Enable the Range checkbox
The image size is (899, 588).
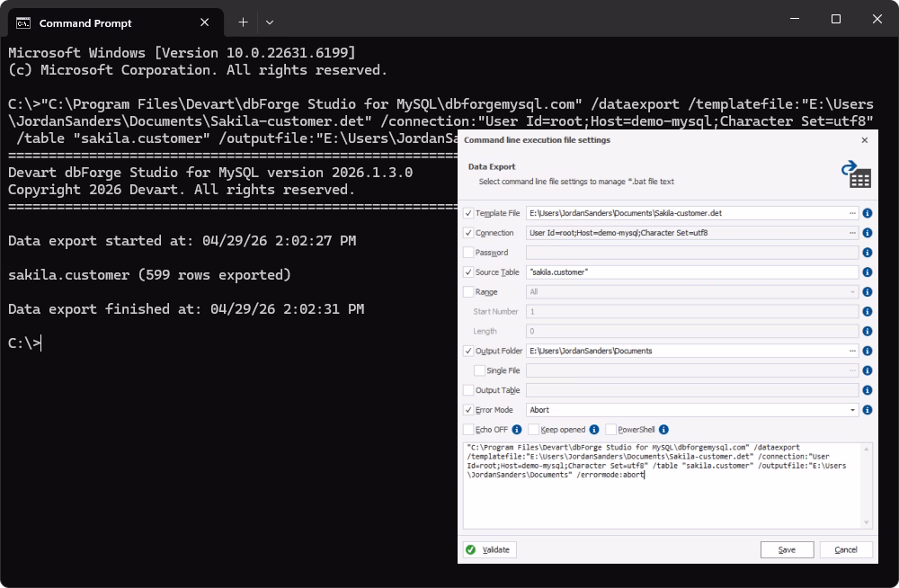pos(468,292)
